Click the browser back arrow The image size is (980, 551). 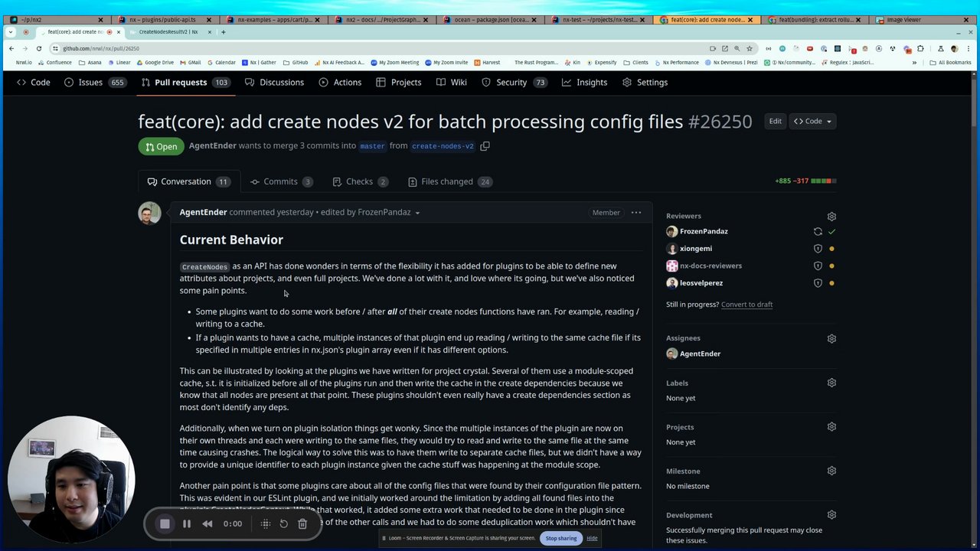click(11, 48)
